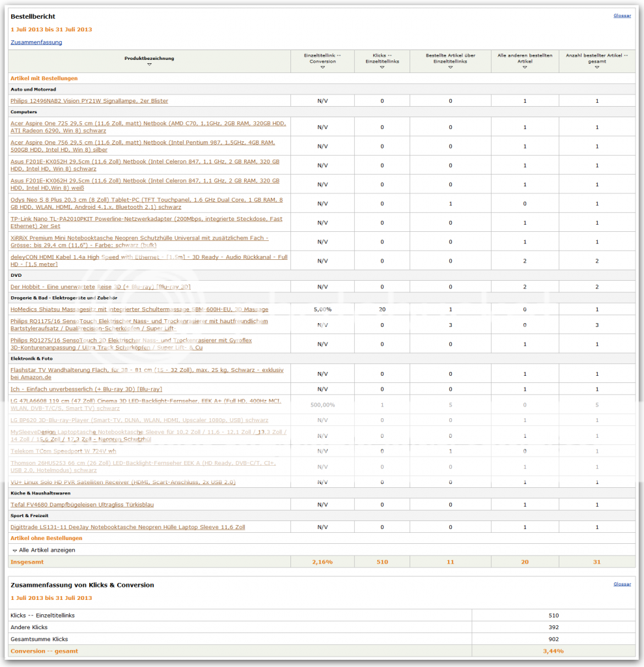This screenshot has width=644, height=667.
Task: Sort by Einzeltitellink Conversion column arrow
Action: pos(322,67)
